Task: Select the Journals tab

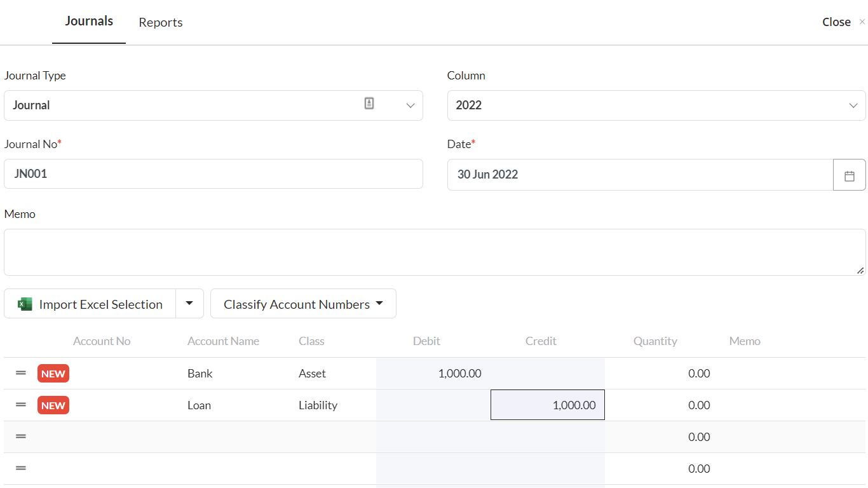Action: (89, 21)
